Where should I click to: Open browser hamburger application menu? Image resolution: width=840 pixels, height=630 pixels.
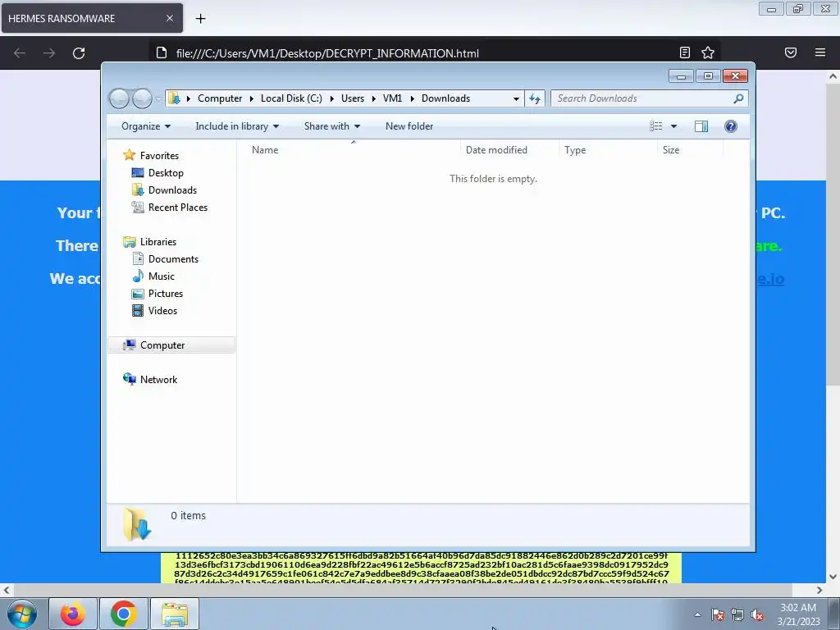tap(820, 52)
